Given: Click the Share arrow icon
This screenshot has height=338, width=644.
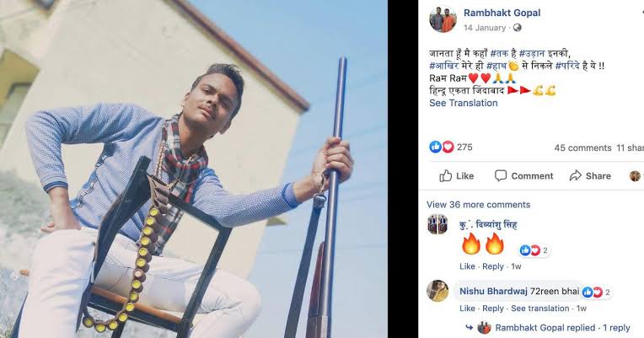Looking at the screenshot, I should [x=576, y=176].
